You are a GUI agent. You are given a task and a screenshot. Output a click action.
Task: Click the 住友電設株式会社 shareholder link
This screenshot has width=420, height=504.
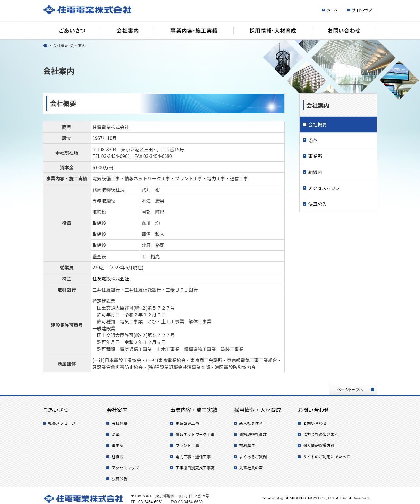click(x=111, y=279)
